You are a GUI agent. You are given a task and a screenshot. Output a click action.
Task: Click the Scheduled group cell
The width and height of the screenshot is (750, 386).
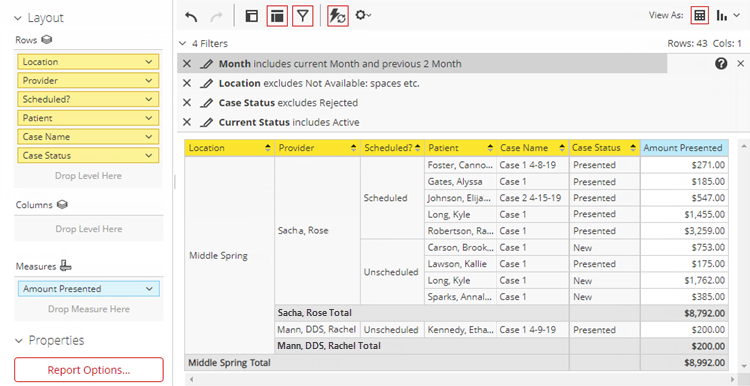click(x=392, y=198)
